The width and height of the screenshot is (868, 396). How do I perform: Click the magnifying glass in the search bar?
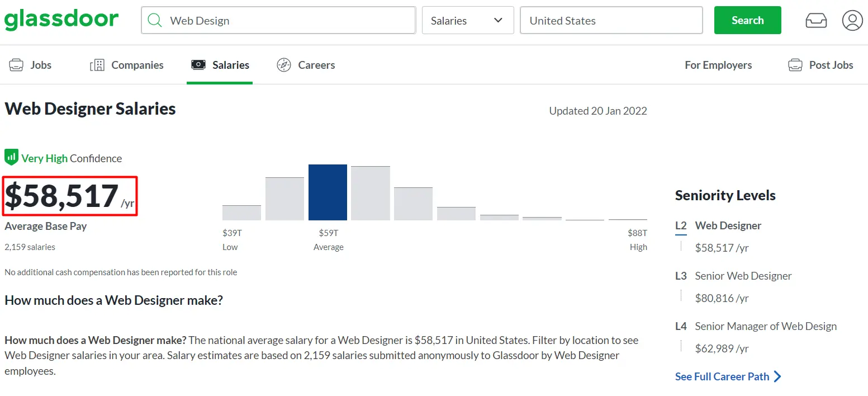coord(154,20)
